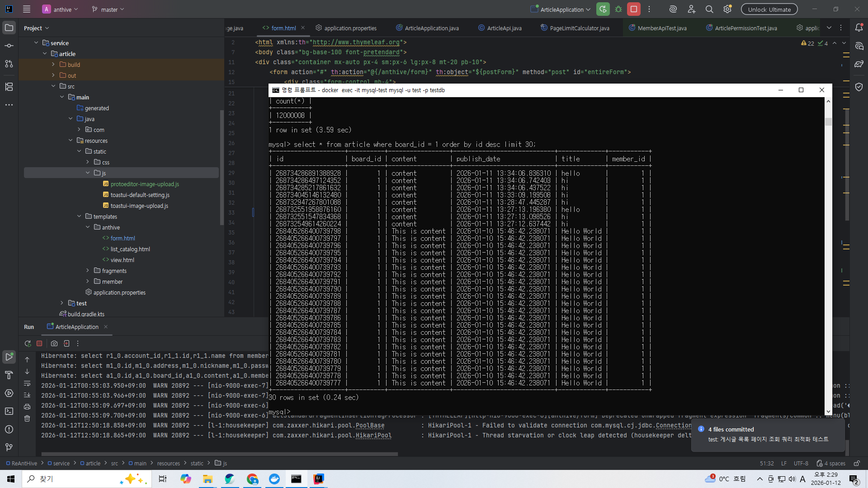Toggle scroll to end in console
The width and height of the screenshot is (868, 488).
pyautogui.click(x=27, y=395)
